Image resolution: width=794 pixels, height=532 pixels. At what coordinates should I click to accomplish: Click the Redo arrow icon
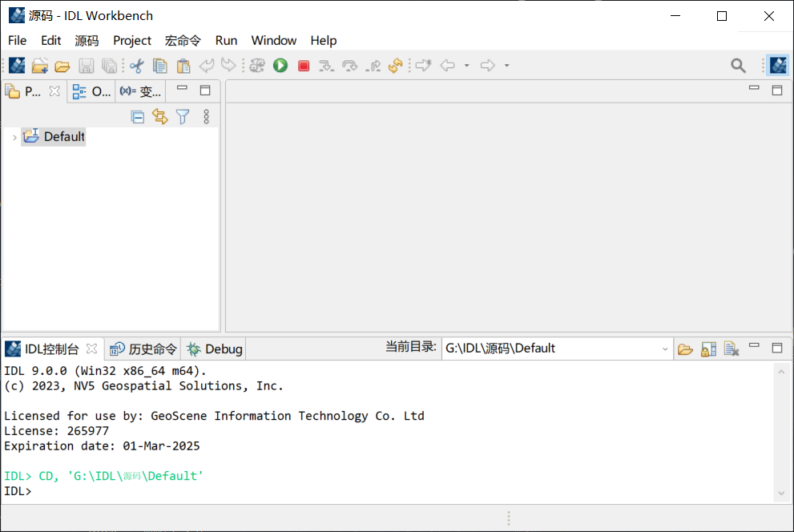coord(229,65)
